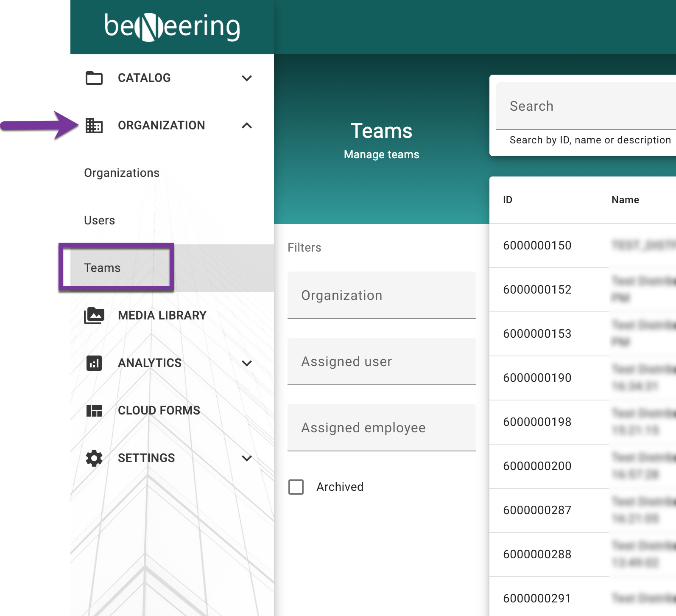Expand the Settings section chevron
676x616 pixels.
[x=247, y=458]
